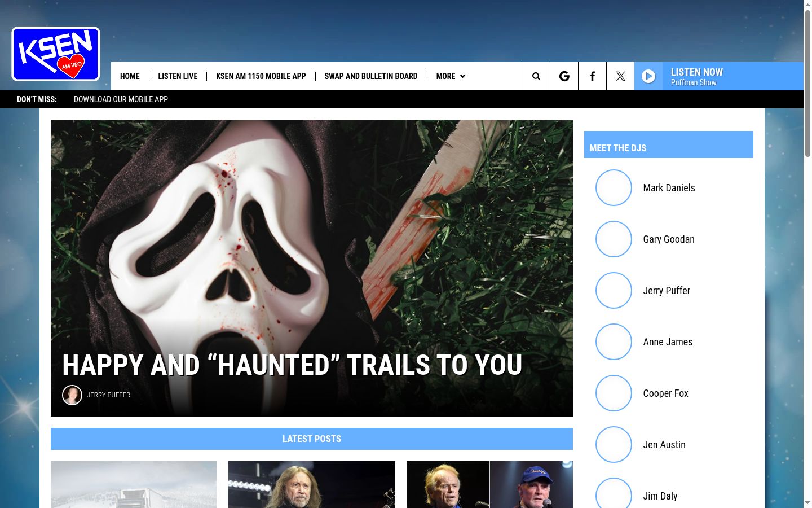Play the Listen Now live stream button
Image resolution: width=812 pixels, height=508 pixels.
point(648,76)
